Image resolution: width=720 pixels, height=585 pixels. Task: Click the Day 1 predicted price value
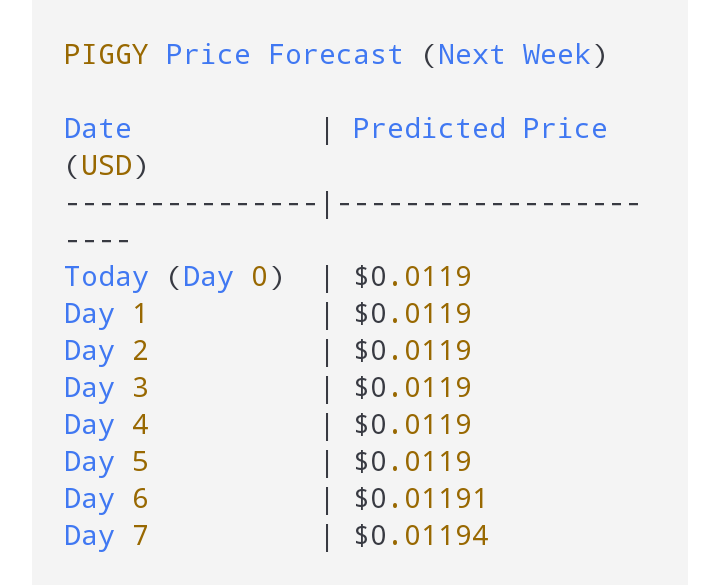point(412,314)
